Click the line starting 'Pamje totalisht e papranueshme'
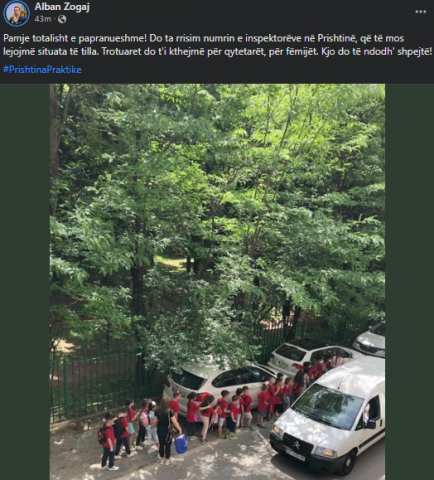 pos(203,38)
